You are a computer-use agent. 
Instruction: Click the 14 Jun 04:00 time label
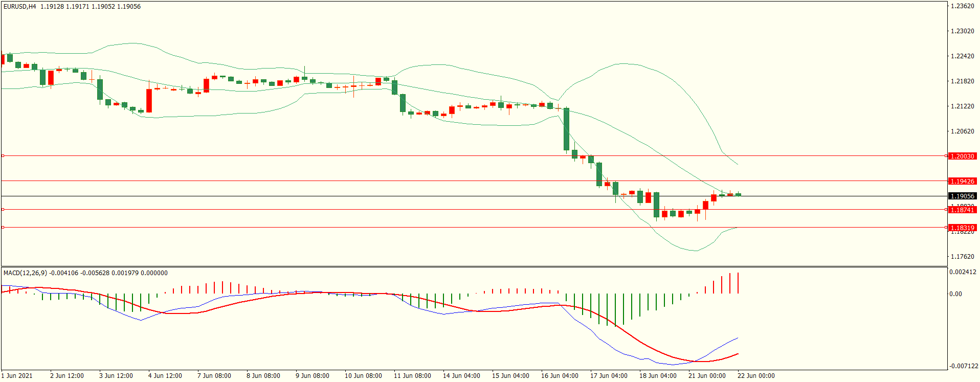click(461, 376)
